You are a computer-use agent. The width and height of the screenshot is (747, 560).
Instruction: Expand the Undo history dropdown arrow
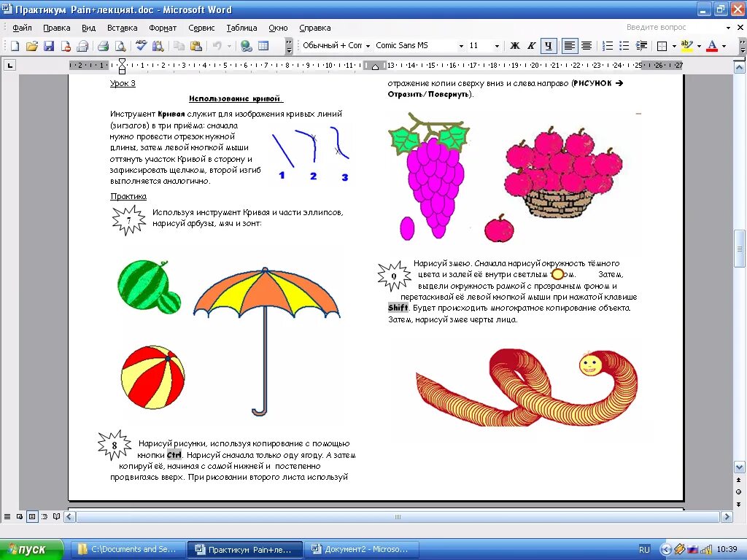229,46
